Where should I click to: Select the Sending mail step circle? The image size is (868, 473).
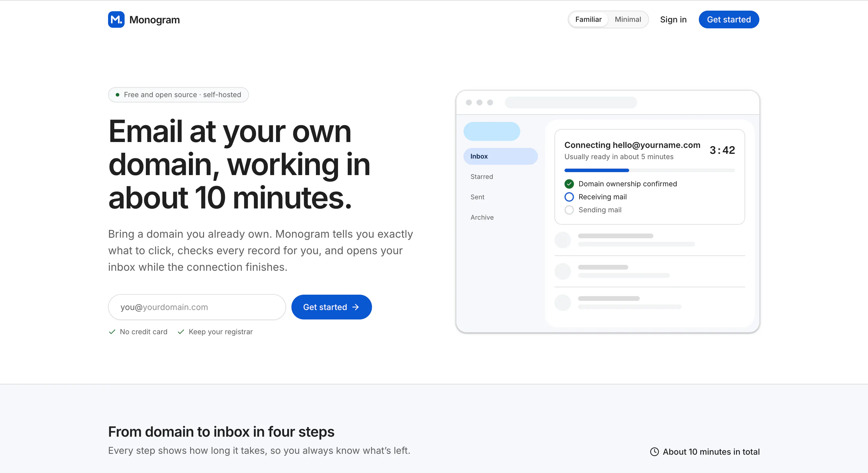[x=569, y=210]
